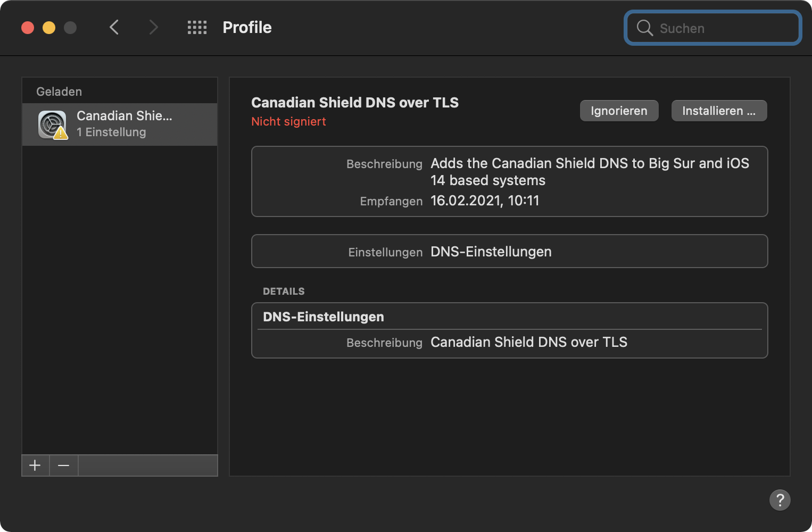Click the DNS-Einstellungen details header
Viewport: 812px width, 532px height.
324,317
